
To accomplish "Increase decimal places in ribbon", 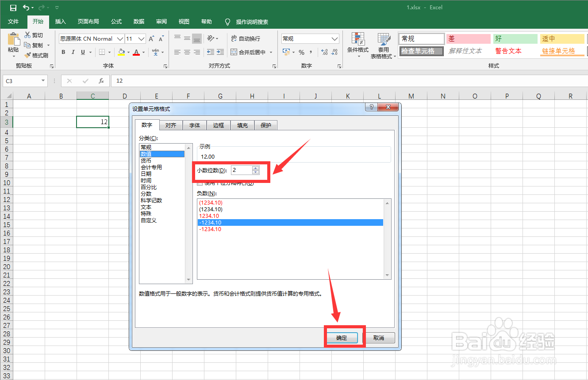I will [x=324, y=52].
